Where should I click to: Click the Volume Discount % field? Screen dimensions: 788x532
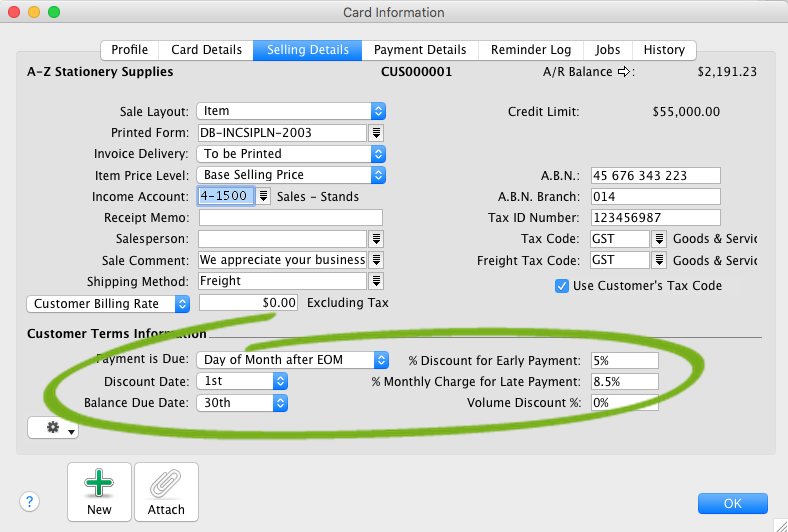pos(623,403)
